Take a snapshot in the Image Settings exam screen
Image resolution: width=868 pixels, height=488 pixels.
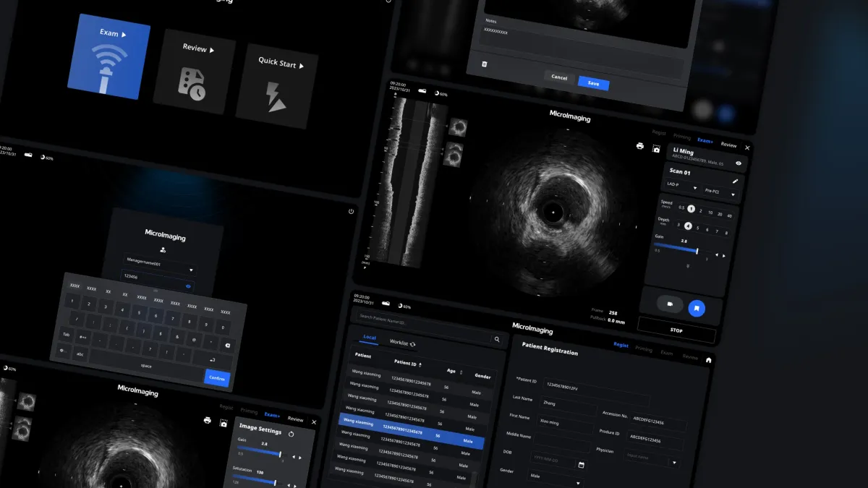224,422
